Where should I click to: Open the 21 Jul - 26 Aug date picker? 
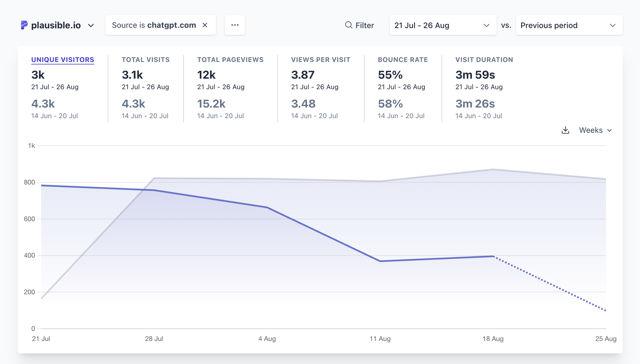click(x=442, y=25)
